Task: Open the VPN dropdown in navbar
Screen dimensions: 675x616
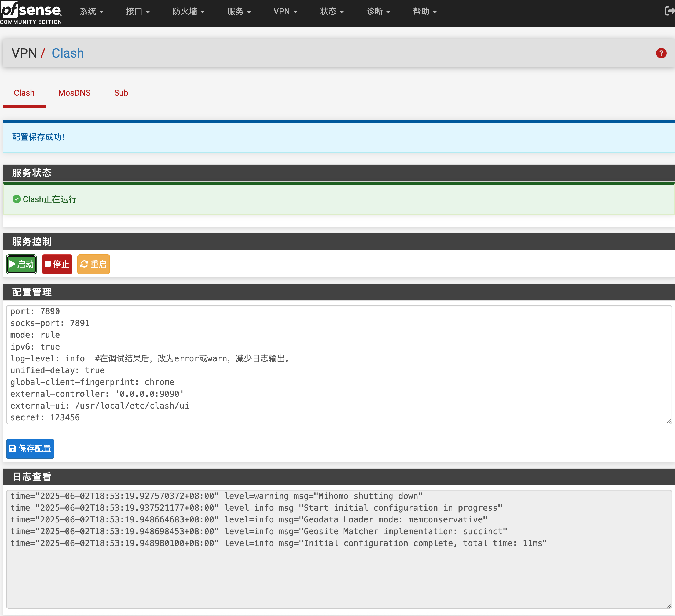Action: [x=285, y=11]
